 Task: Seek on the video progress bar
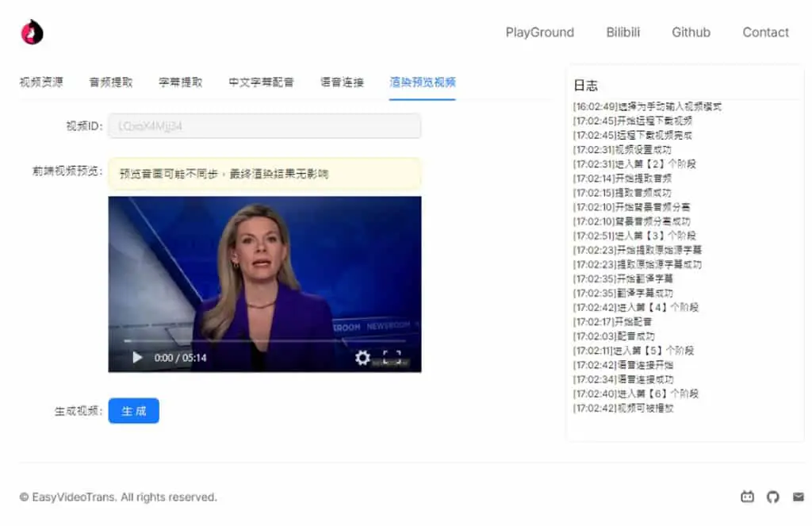tap(265, 341)
